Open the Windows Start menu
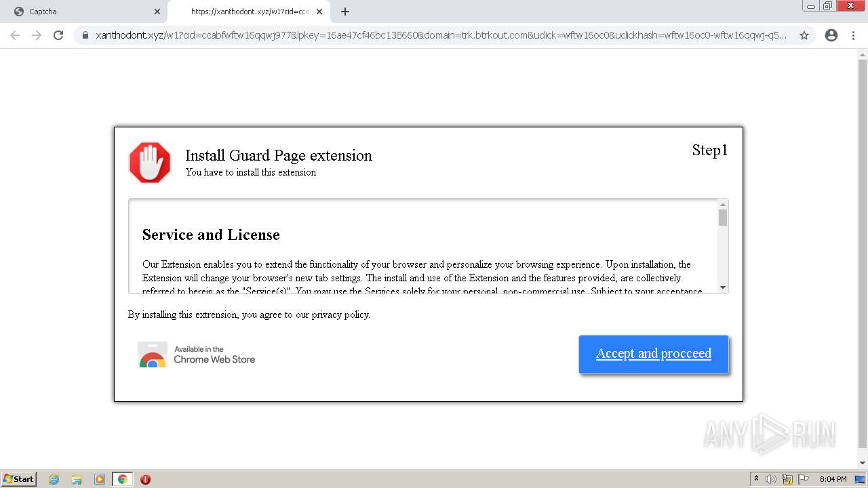Image resolution: width=868 pixels, height=488 pixels. coord(18,479)
